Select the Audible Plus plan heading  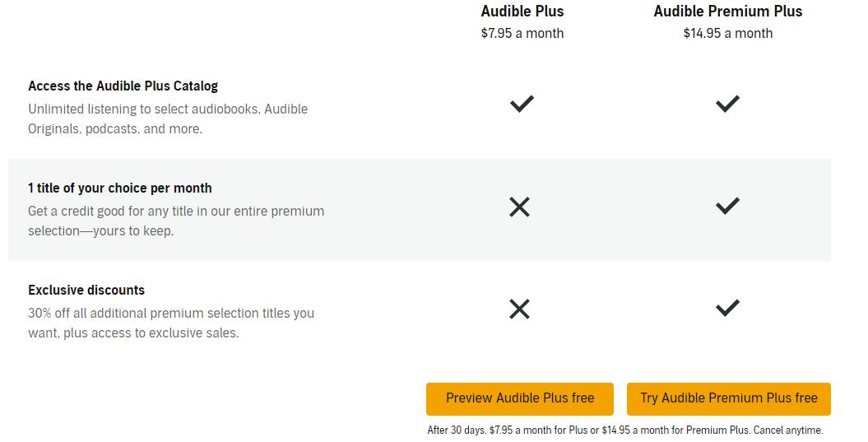point(522,12)
